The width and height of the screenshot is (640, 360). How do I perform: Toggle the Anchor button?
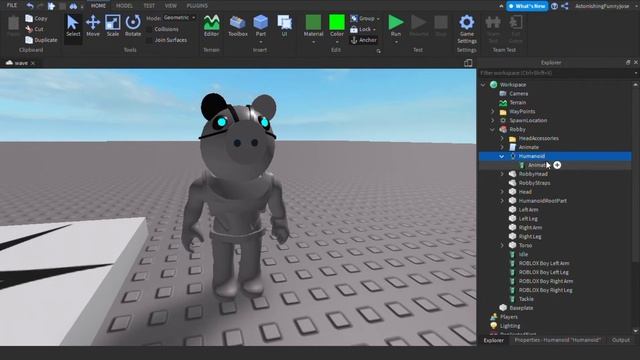[363, 40]
